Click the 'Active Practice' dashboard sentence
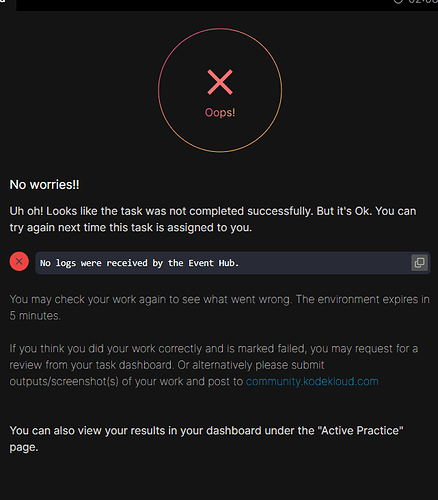This screenshot has width=438, height=500. click(206, 439)
